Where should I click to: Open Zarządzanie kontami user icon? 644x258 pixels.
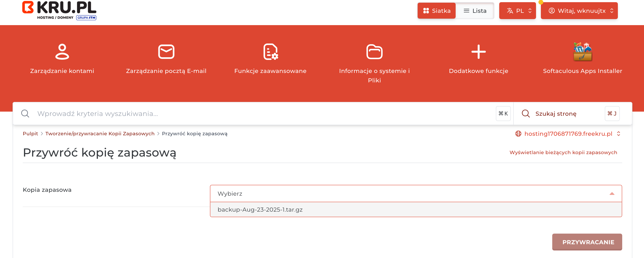[x=62, y=52]
